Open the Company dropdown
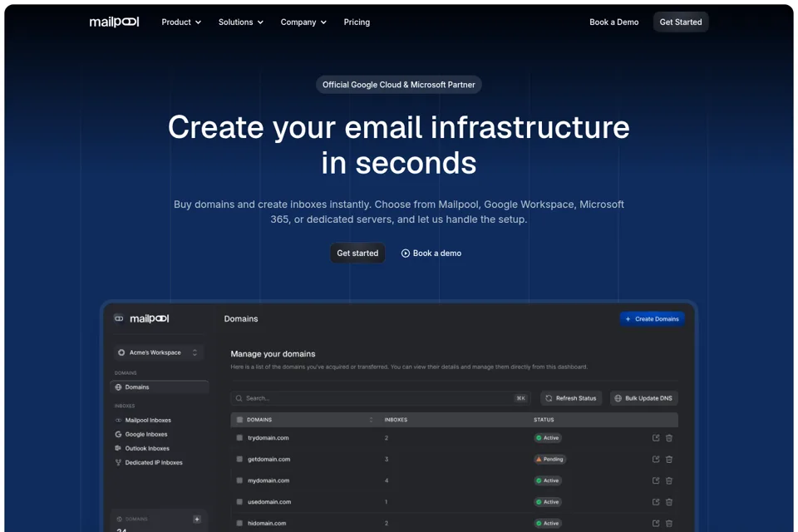 (303, 22)
